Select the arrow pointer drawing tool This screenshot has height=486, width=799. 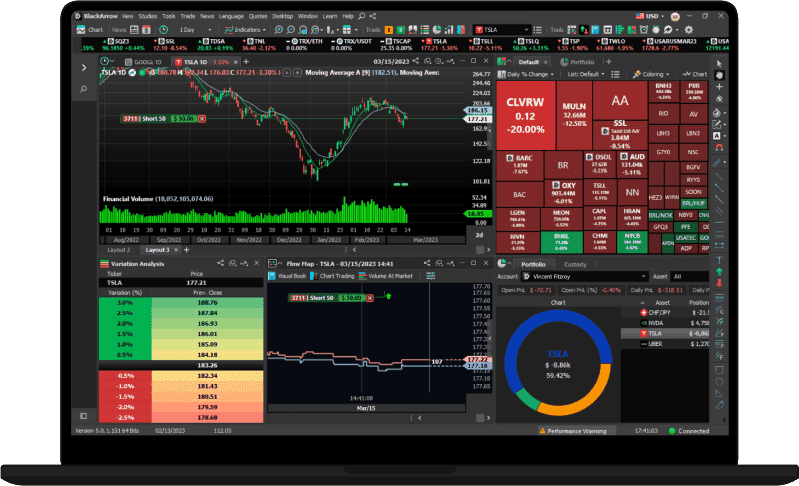point(719,64)
